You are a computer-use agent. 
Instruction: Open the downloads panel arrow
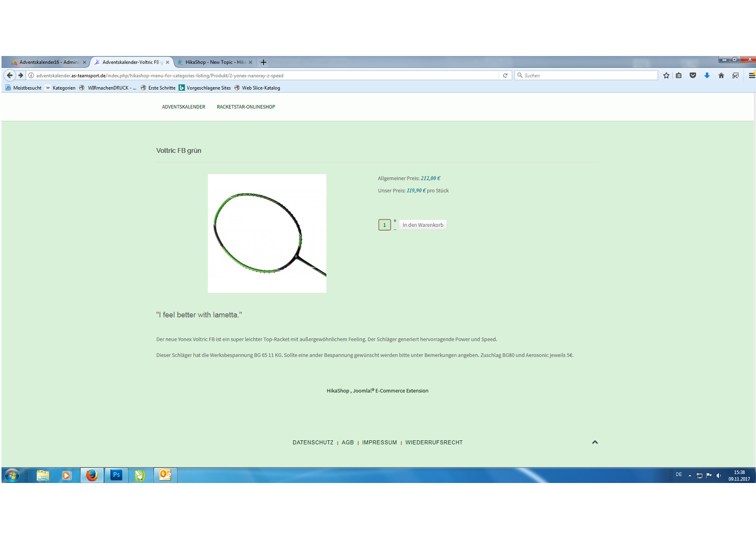click(x=707, y=75)
